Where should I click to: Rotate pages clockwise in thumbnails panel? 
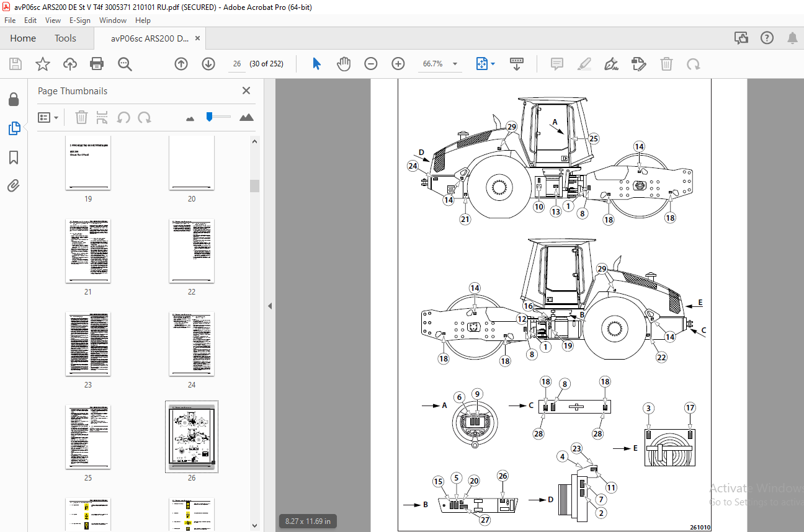[x=144, y=117]
